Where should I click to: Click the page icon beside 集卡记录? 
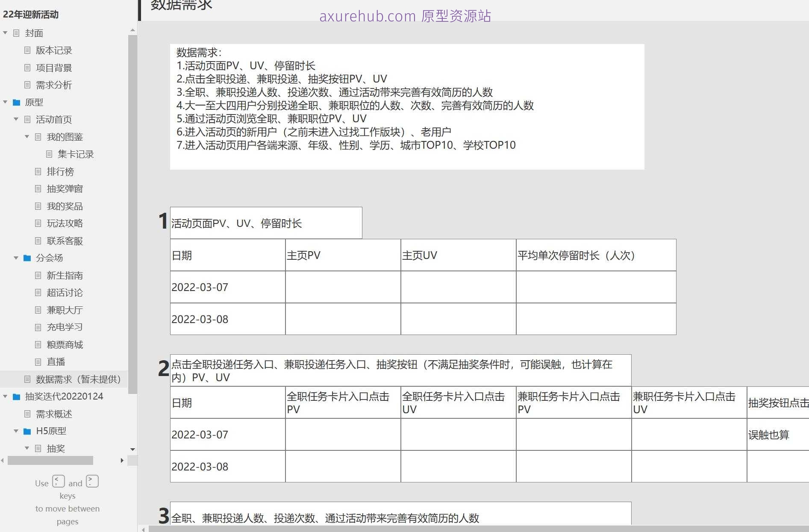49,154
